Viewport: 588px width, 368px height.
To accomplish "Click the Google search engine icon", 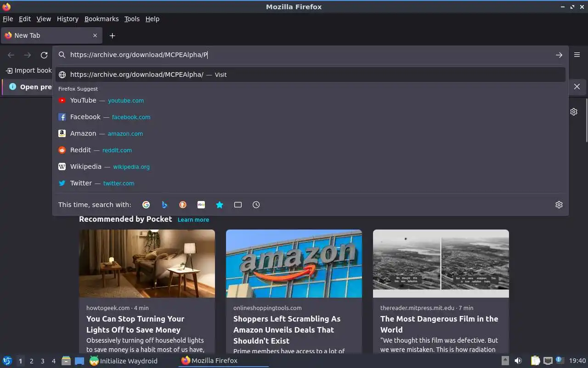I will [x=146, y=205].
